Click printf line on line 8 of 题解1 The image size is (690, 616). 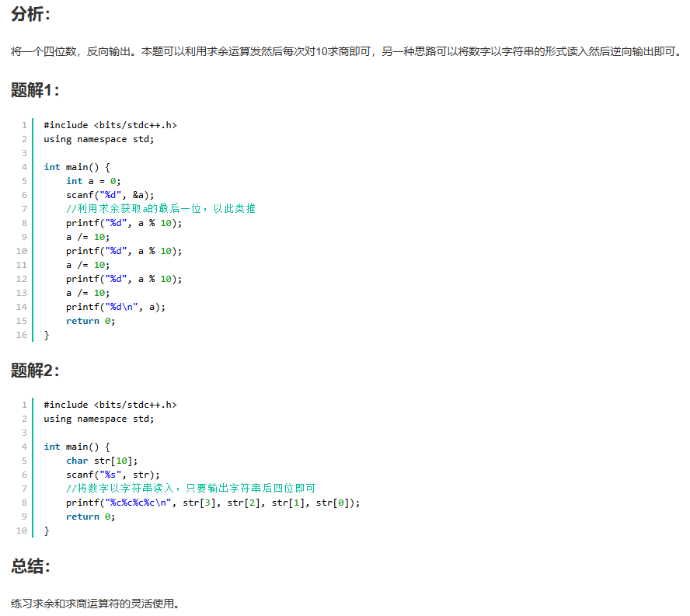[x=124, y=223]
